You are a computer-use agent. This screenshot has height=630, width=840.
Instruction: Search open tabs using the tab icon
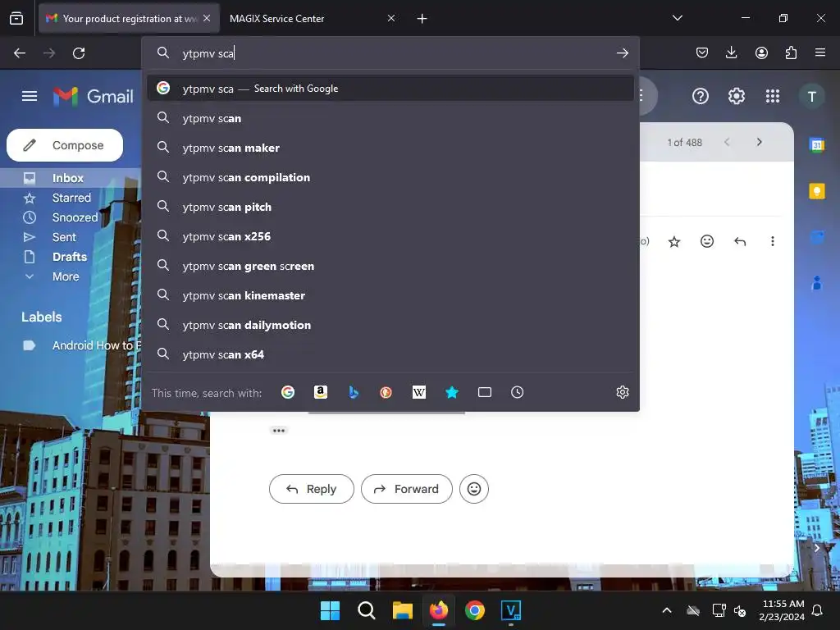point(484,392)
